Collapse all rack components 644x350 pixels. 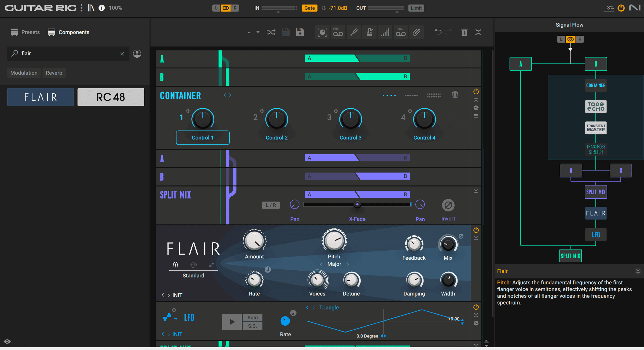[x=478, y=32]
